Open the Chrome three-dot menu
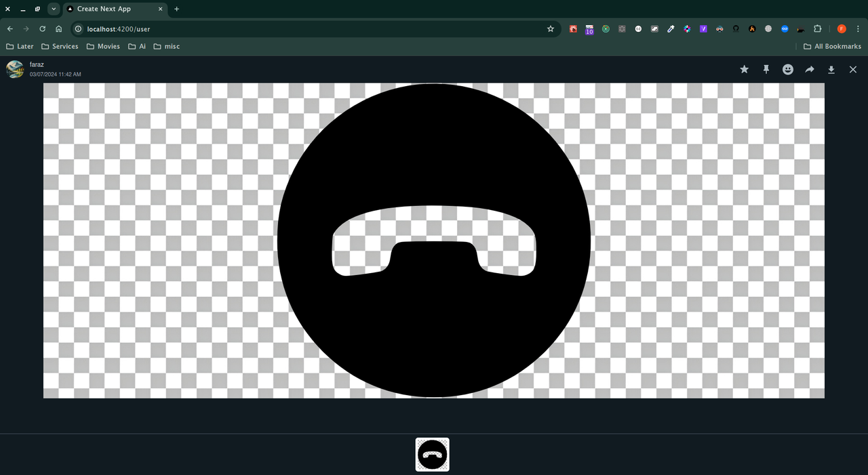Viewport: 868px width, 475px height. pos(857,29)
